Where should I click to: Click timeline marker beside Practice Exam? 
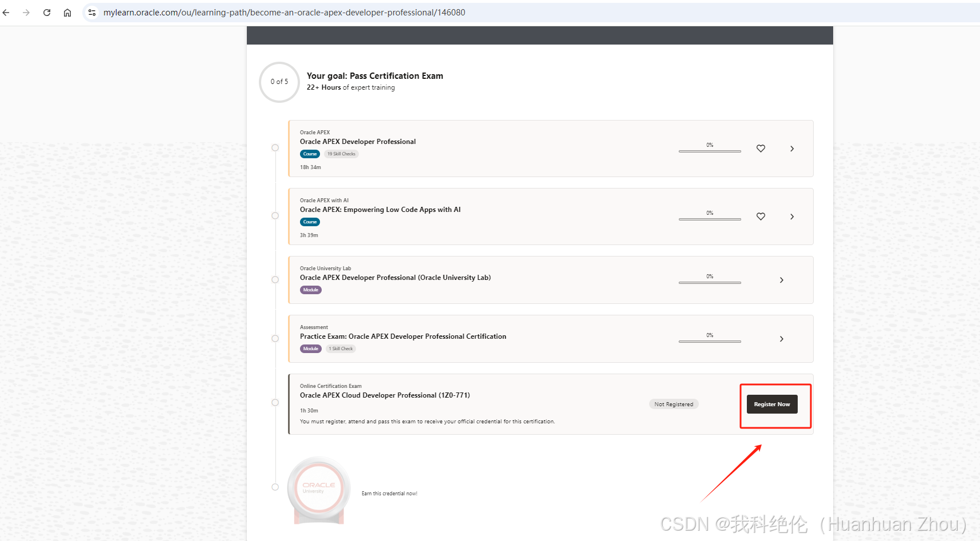coord(275,339)
